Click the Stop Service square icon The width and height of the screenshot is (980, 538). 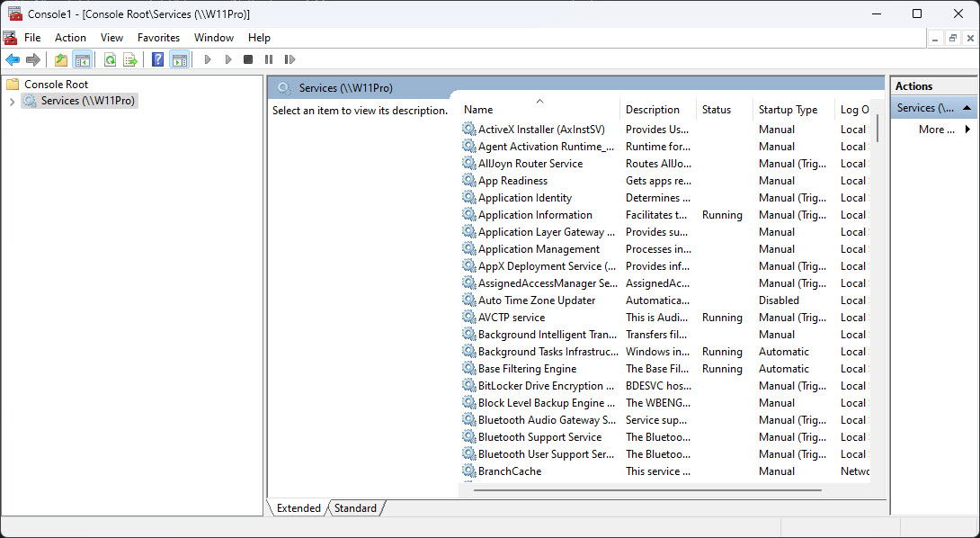pyautogui.click(x=248, y=59)
